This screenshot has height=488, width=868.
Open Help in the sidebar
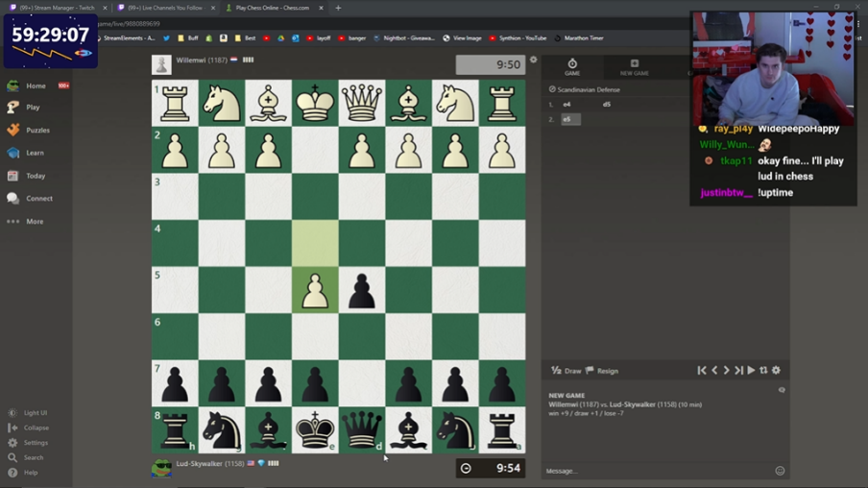tap(24, 473)
